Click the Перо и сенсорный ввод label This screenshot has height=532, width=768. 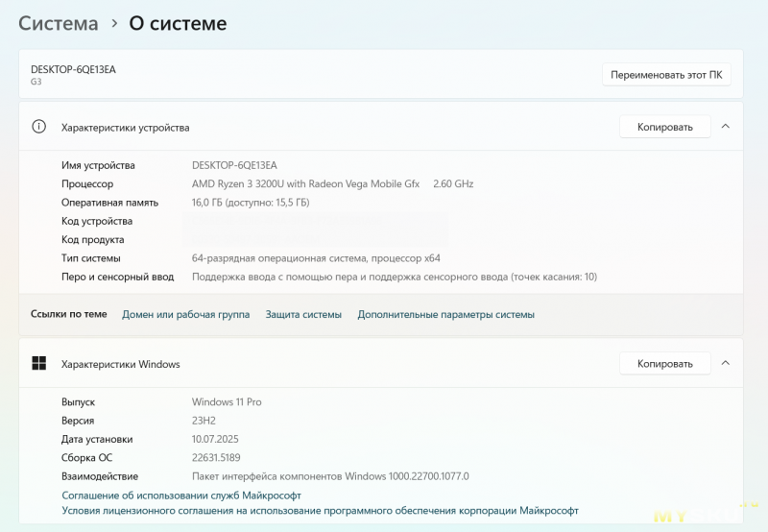pos(117,277)
